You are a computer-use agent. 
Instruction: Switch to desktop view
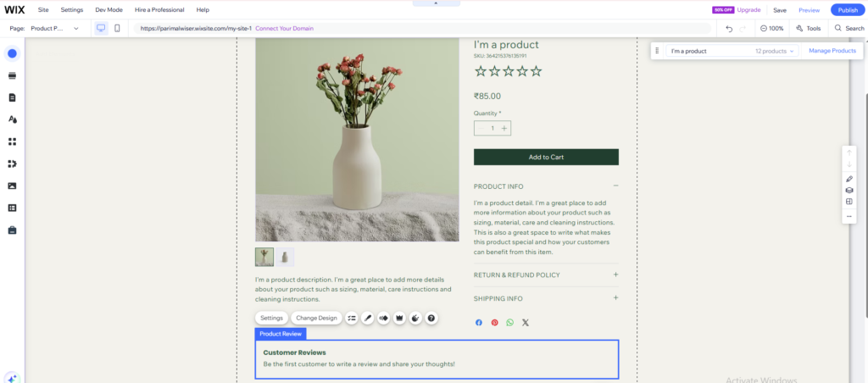pos(101,28)
